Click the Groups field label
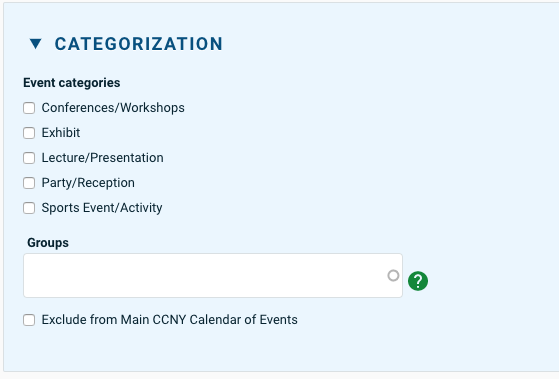This screenshot has width=559, height=379. [x=48, y=242]
